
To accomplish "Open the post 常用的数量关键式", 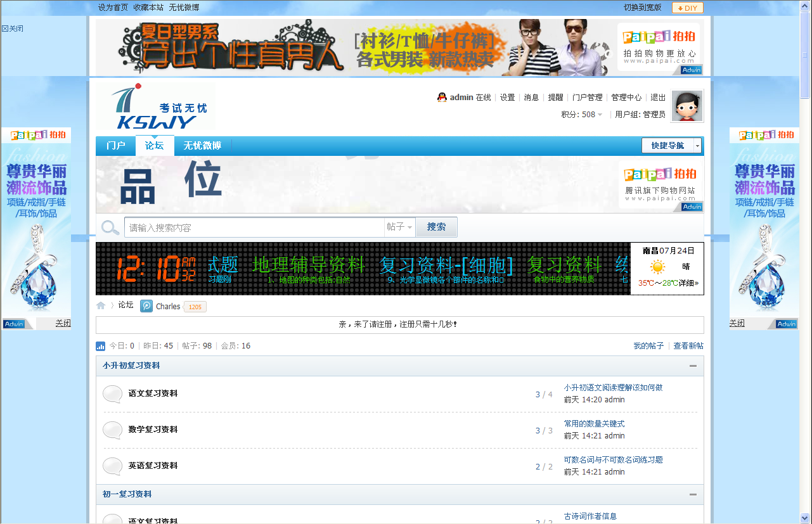I will pyautogui.click(x=595, y=424).
